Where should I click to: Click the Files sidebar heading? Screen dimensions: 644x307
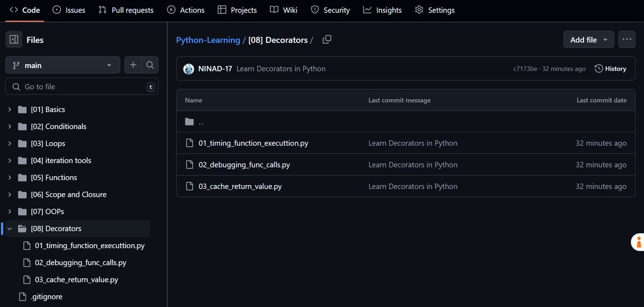point(35,40)
